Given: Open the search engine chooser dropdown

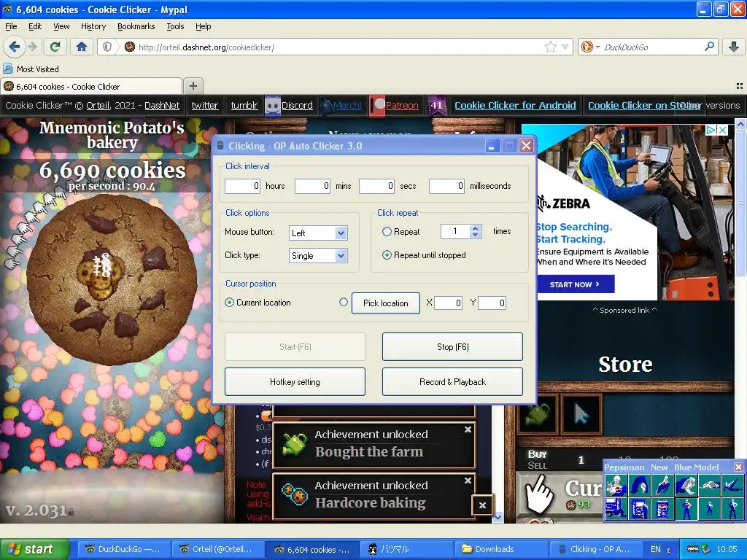Looking at the screenshot, I should (x=589, y=47).
